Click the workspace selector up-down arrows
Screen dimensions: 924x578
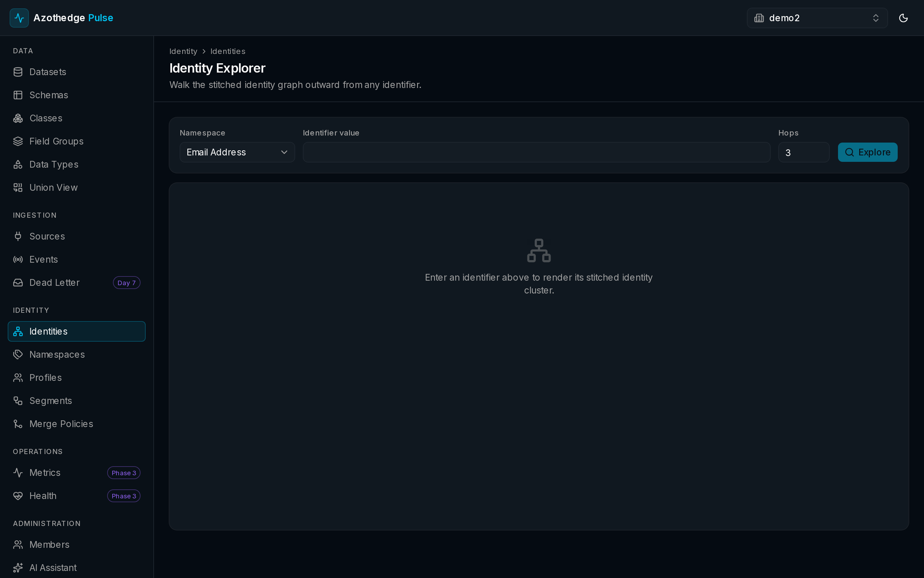(x=876, y=18)
